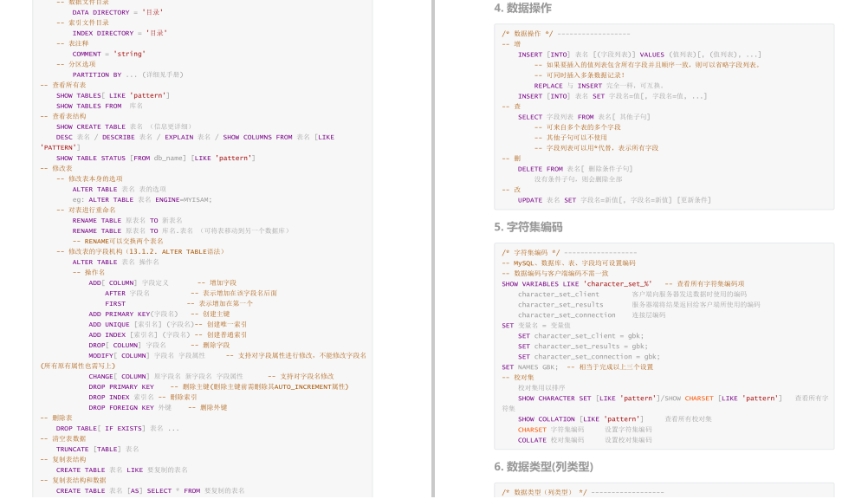
Task: Click the 'DROP INDEX 索引名' line
Action: (142, 398)
